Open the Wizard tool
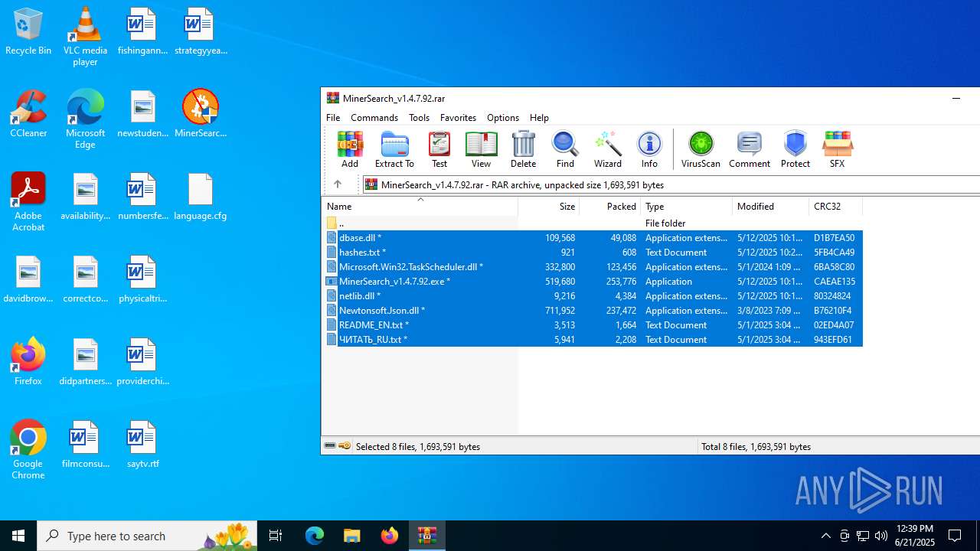Image resolution: width=980 pixels, height=551 pixels. click(607, 149)
